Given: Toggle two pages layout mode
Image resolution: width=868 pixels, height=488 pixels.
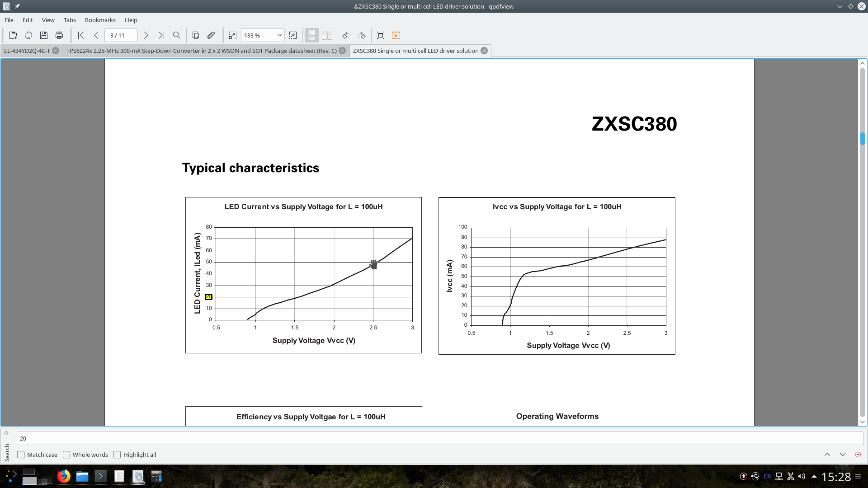Looking at the screenshot, I should [x=327, y=35].
